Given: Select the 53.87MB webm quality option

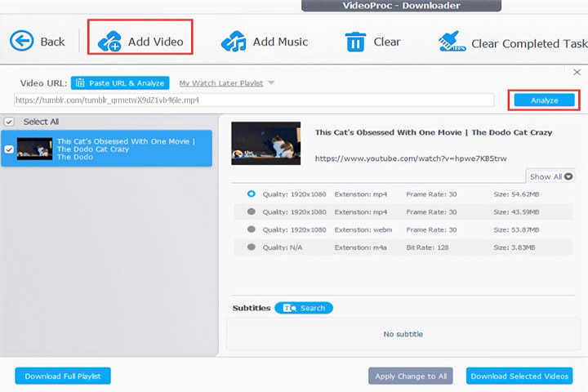Looking at the screenshot, I should 252,229.
